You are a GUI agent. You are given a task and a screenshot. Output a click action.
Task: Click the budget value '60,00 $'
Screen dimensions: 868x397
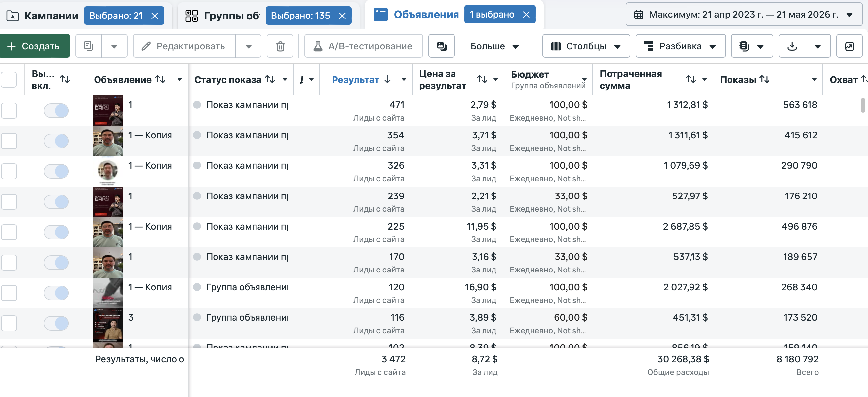[x=571, y=317]
